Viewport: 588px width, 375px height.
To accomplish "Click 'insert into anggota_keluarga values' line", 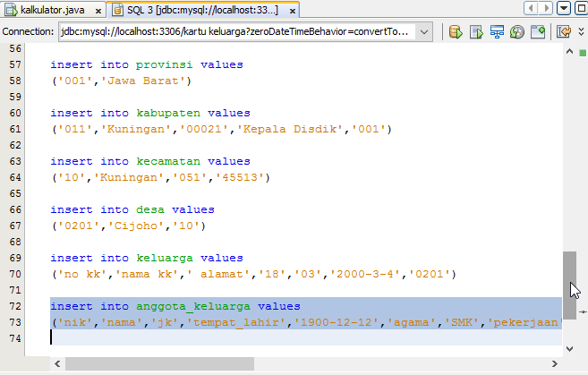I will 175,306.
